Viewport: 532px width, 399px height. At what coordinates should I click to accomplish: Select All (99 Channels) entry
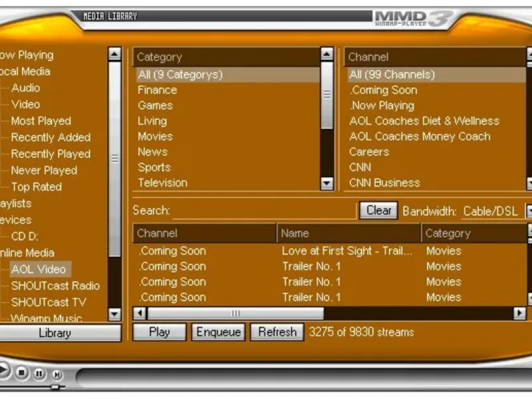click(x=437, y=74)
